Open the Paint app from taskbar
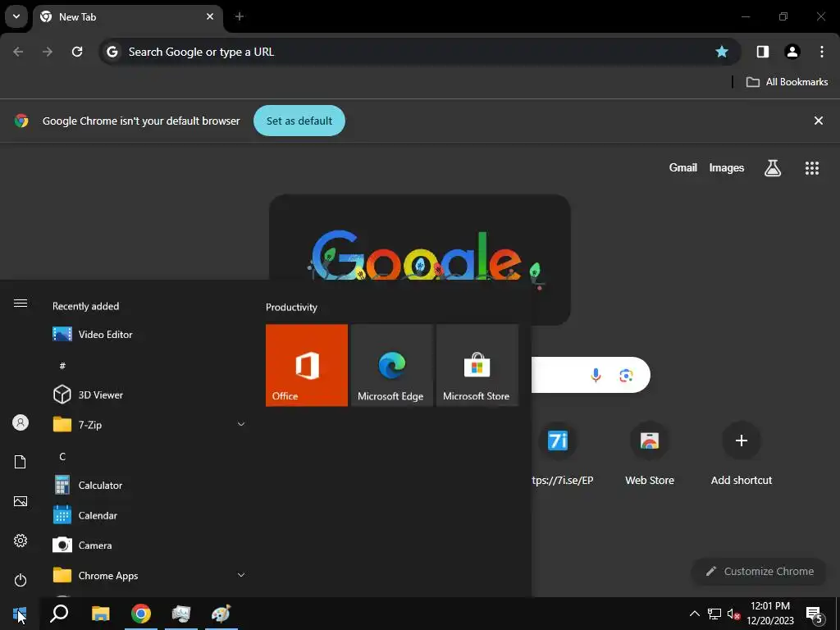The height and width of the screenshot is (630, 840). (221, 614)
